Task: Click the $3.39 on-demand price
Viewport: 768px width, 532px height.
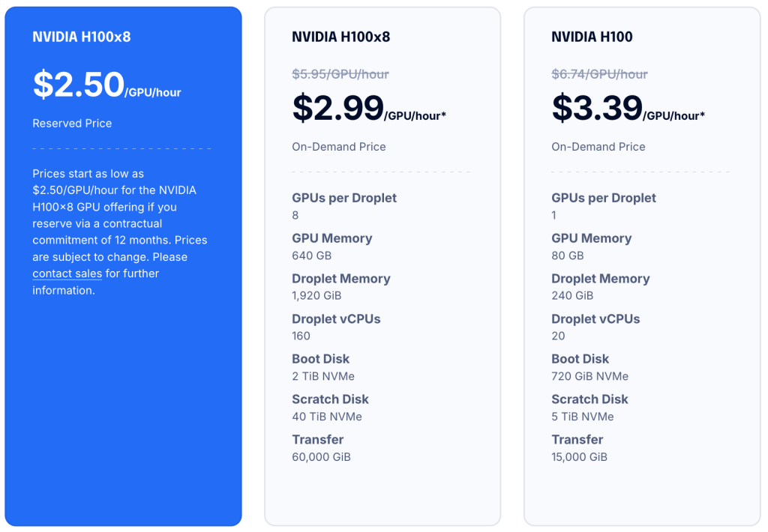Action: coord(597,108)
